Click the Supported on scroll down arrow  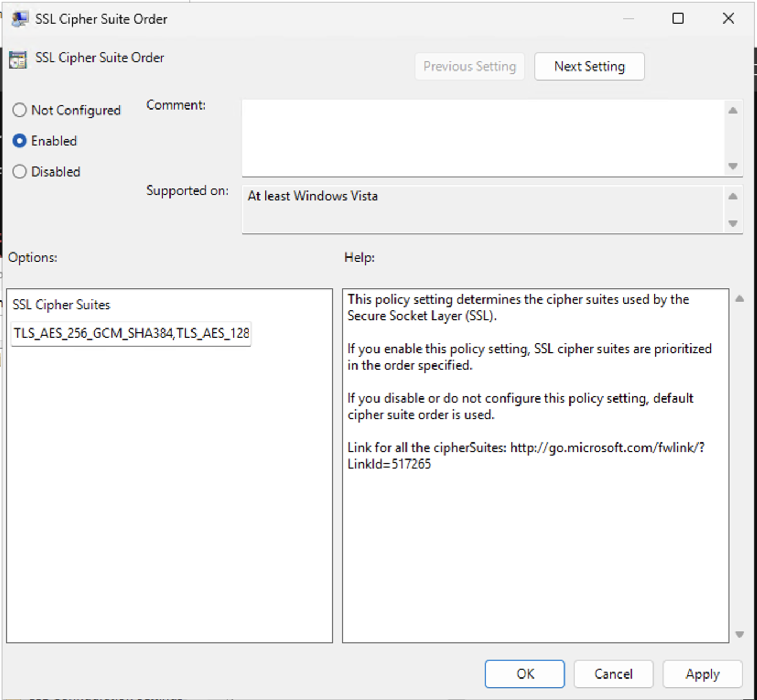pyautogui.click(x=733, y=223)
